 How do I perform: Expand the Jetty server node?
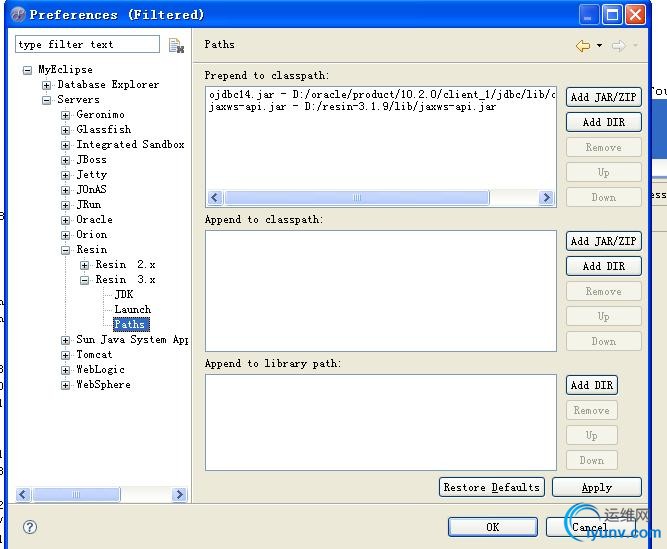tap(66, 175)
